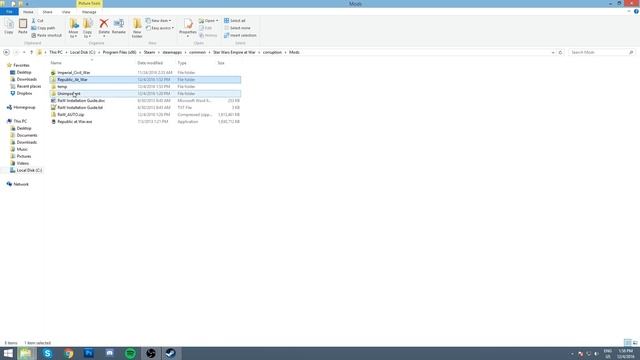The height and width of the screenshot is (360, 640).
Task: Click Local Disk (C:) in address bar
Action: coord(82,52)
